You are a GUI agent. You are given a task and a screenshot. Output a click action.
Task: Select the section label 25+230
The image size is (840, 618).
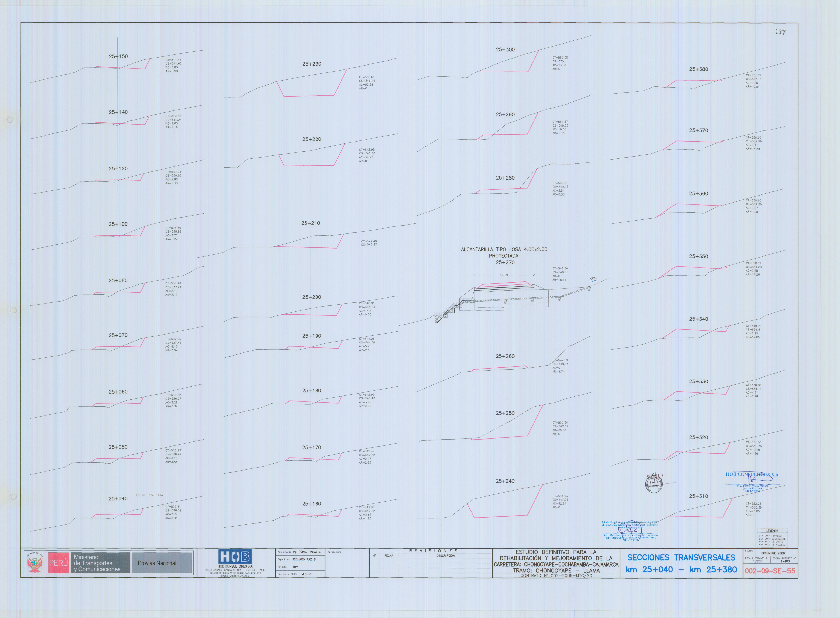point(312,64)
